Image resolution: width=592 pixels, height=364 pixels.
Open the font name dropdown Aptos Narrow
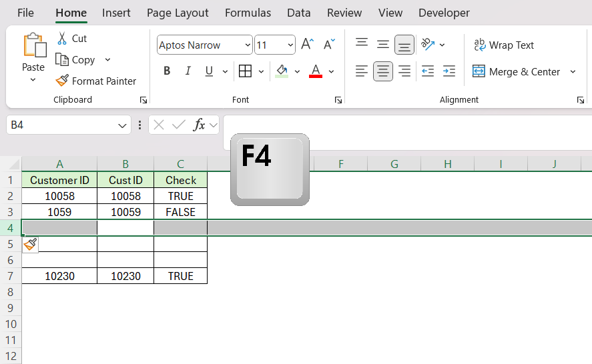[x=204, y=45]
